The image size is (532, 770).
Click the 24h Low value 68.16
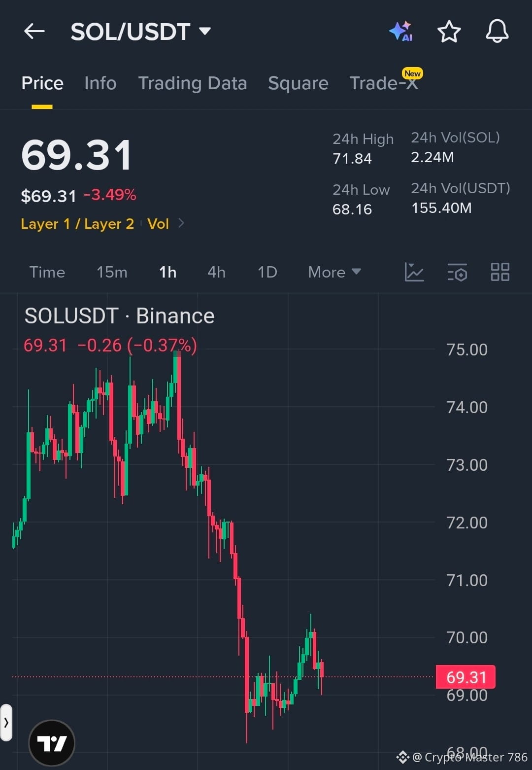352,210
